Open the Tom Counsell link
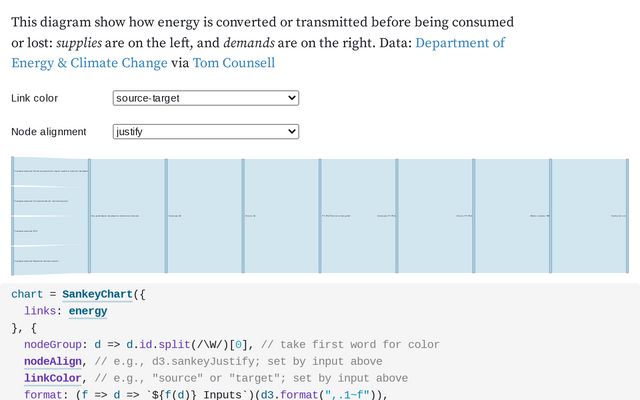 (234, 63)
